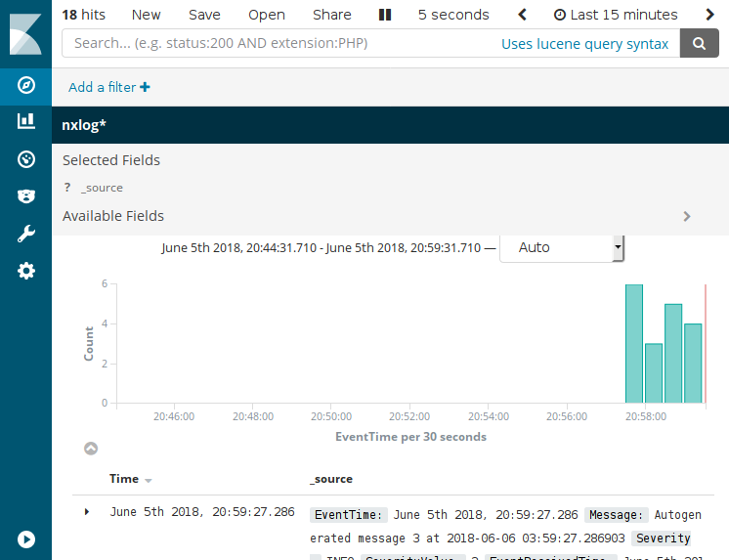This screenshot has height=560, width=729.
Task: Click the Severity field label in the row
Action: [x=663, y=538]
